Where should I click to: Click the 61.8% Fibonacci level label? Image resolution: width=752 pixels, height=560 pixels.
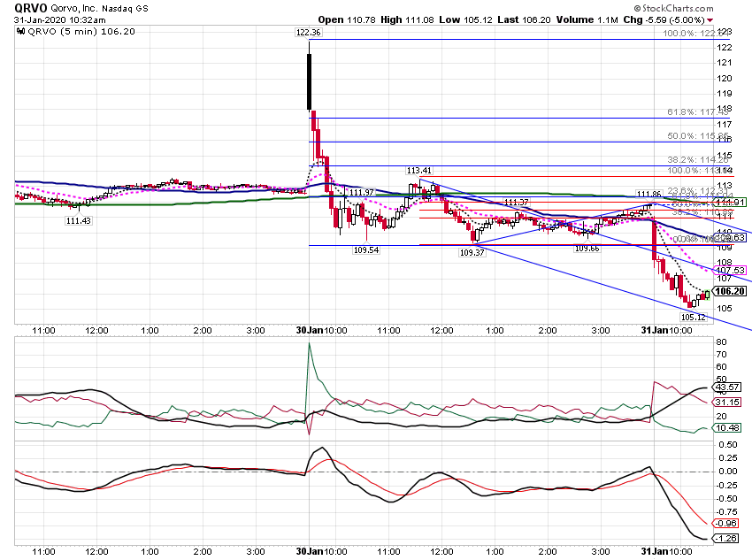(x=698, y=112)
